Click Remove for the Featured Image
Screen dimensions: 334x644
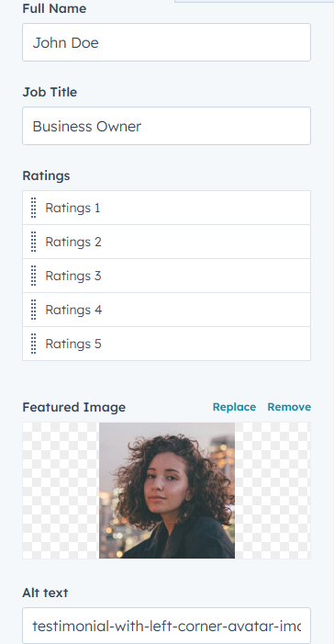pos(289,407)
